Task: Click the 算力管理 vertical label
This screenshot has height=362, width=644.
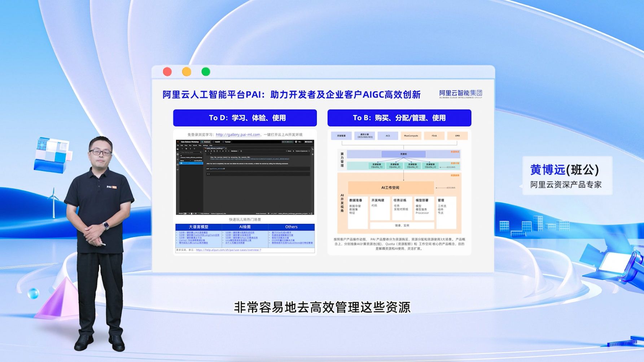Action: coord(342,160)
